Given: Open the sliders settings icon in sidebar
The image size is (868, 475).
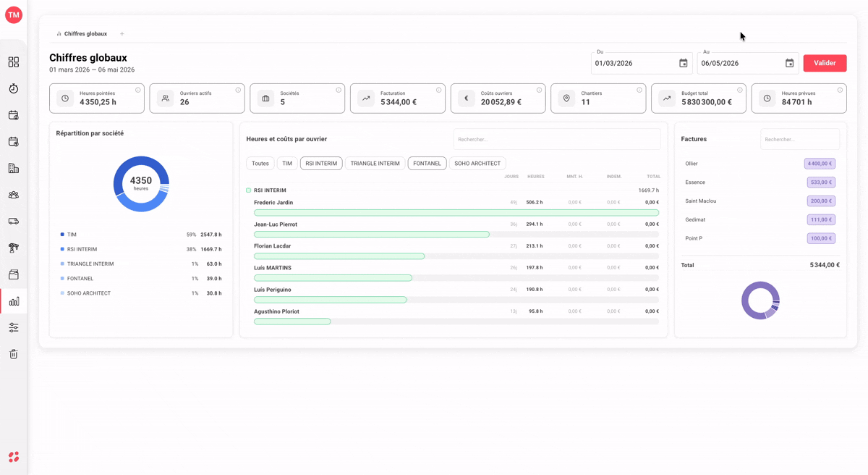Looking at the screenshot, I should point(14,327).
